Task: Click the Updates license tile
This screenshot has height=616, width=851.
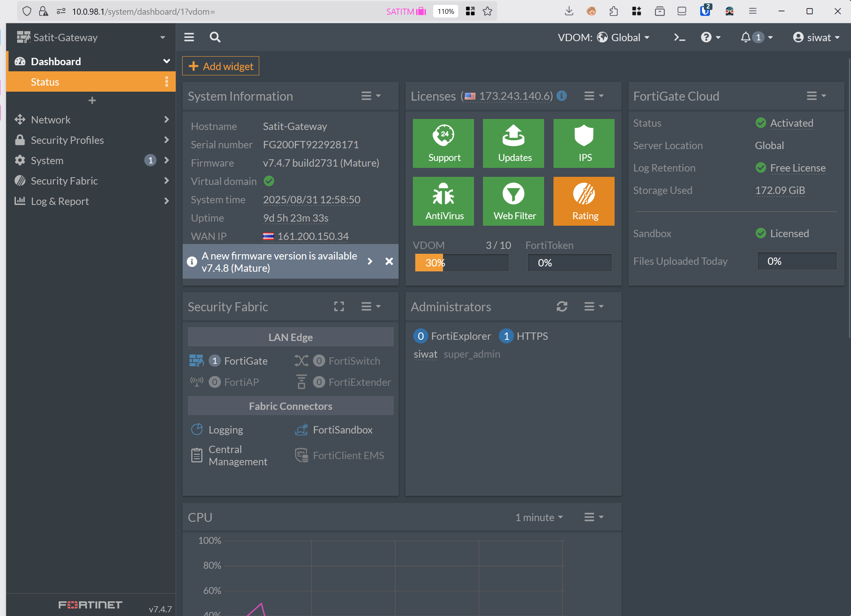Action: 514,143
